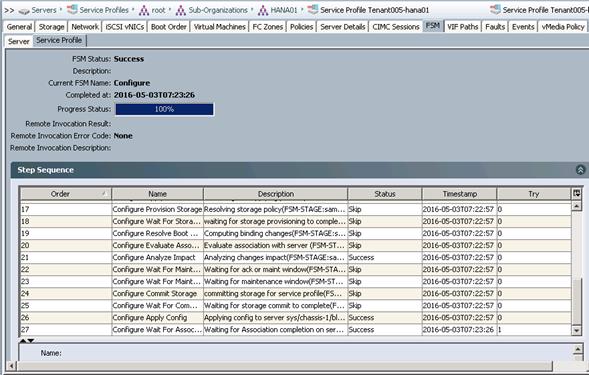The image size is (589, 375).
Task: Open the CIMC Sessions tab
Action: (x=396, y=27)
